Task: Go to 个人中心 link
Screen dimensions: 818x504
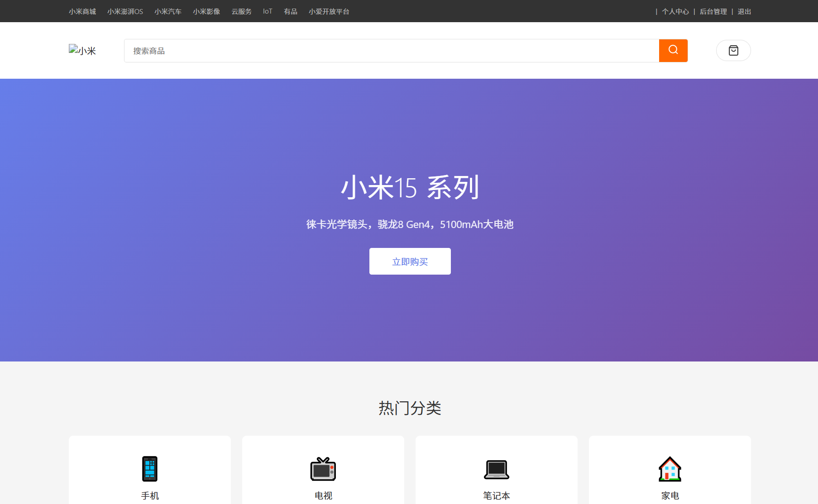Action: [675, 11]
